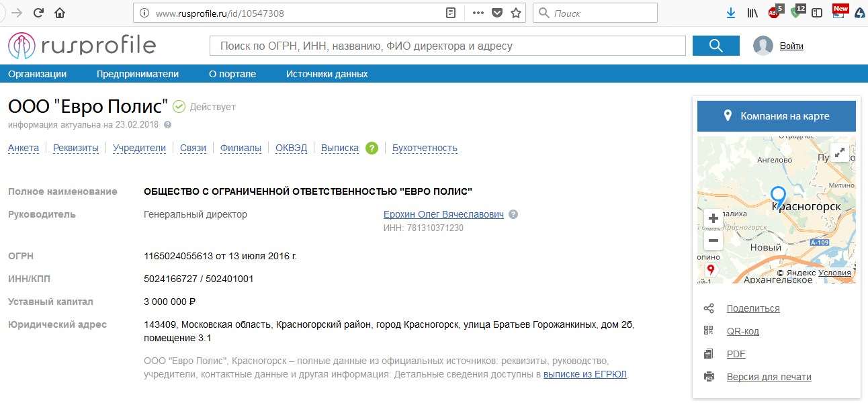868x405 pixels.
Task: Click the Компания на карте button
Action: click(x=777, y=116)
